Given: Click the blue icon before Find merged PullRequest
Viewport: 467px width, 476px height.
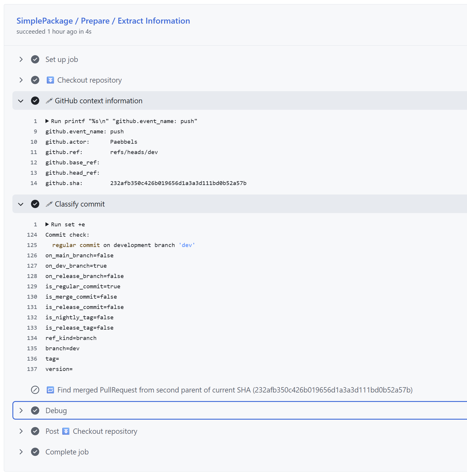Looking at the screenshot, I should tap(50, 390).
